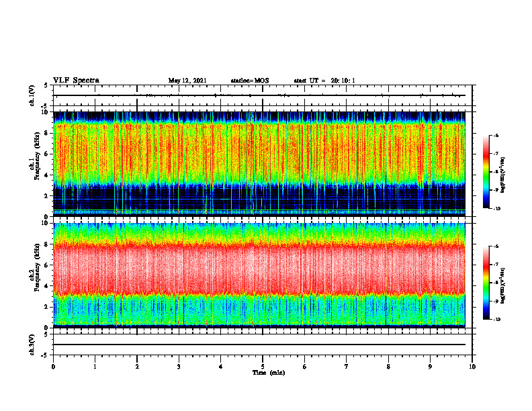Screen dimensions: 532x411
Task: Click the "-10" label on ch.1 color bar
Action: [x=497, y=209]
